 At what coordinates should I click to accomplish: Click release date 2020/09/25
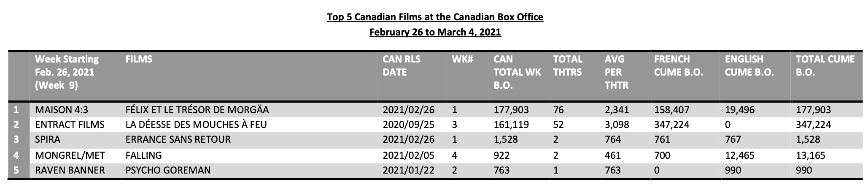(408, 125)
